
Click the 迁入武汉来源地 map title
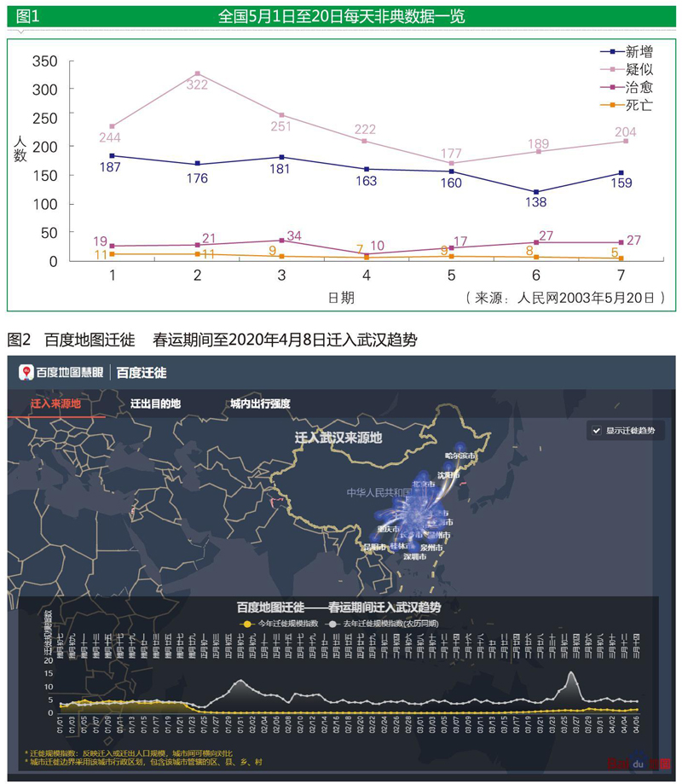(338, 438)
